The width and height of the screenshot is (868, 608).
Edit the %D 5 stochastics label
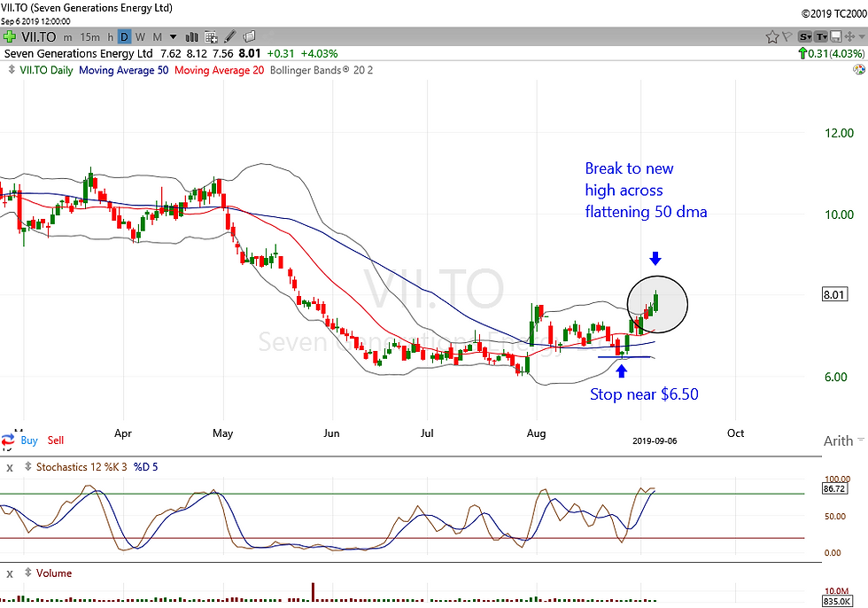point(145,467)
